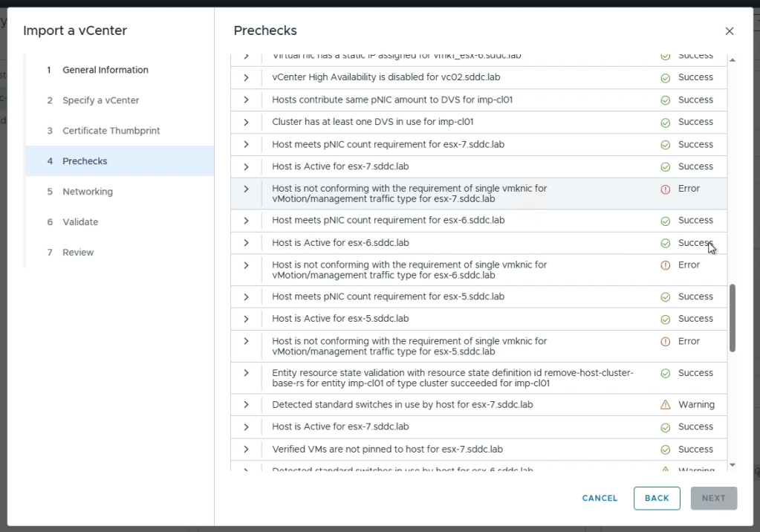Click Warning icon for standard switches on esx-7
760x532 pixels.
click(665, 405)
